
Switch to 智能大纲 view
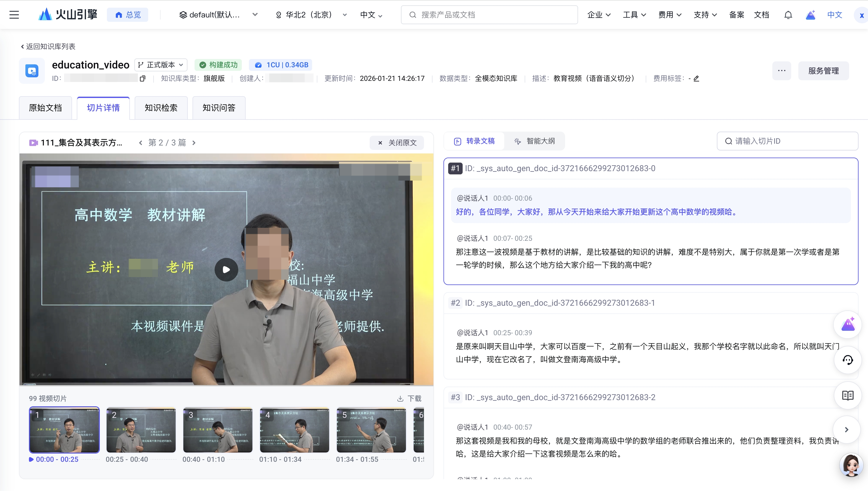535,141
